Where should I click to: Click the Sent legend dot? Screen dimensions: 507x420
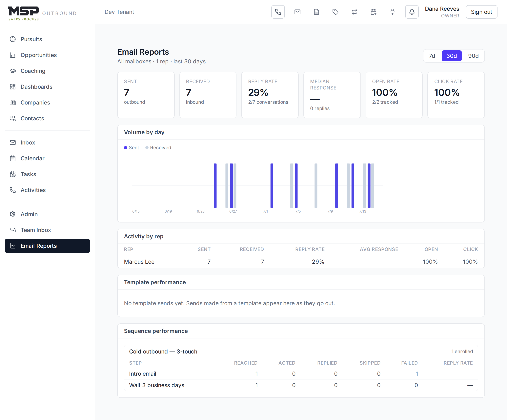point(126,148)
